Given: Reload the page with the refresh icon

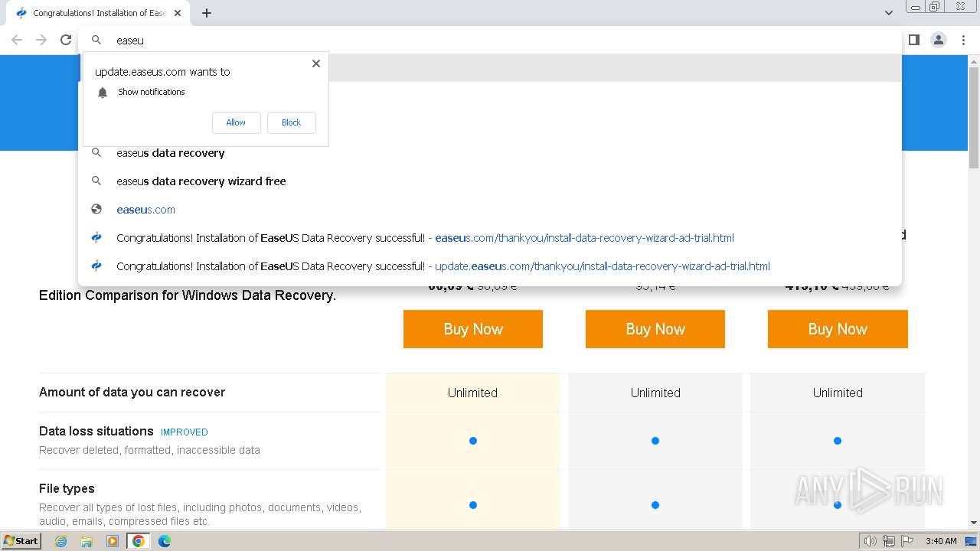Looking at the screenshot, I should tap(66, 40).
